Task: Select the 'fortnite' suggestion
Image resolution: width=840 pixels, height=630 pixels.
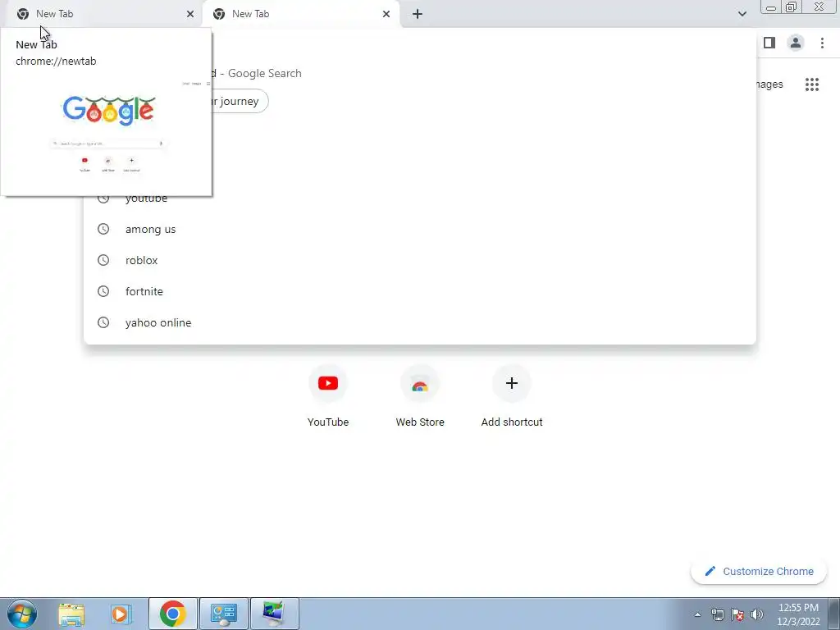Action: click(x=420, y=291)
